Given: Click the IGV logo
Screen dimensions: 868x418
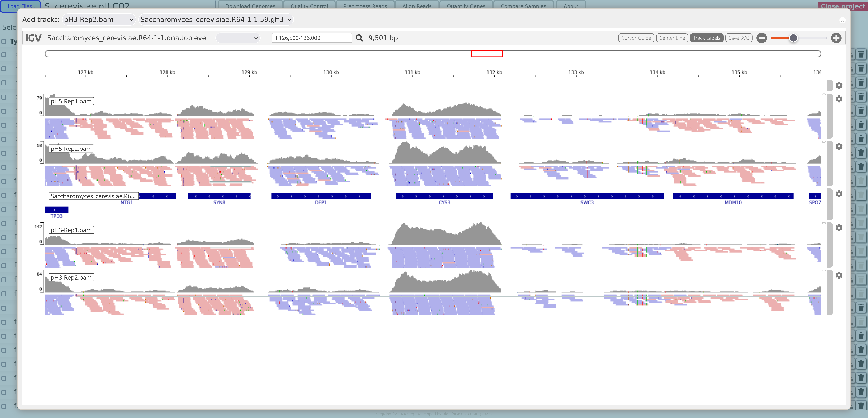Looking at the screenshot, I should click(34, 38).
